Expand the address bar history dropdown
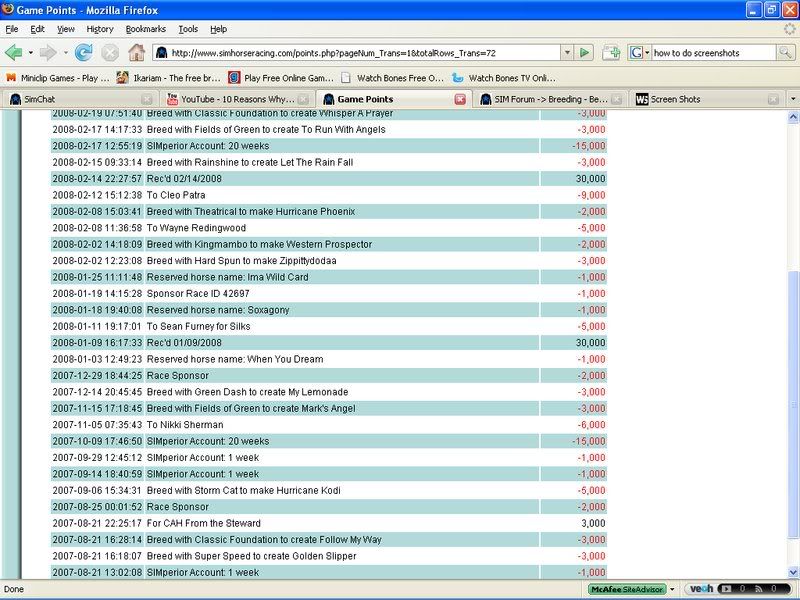Viewport: 800px width, 600px height. [x=567, y=52]
